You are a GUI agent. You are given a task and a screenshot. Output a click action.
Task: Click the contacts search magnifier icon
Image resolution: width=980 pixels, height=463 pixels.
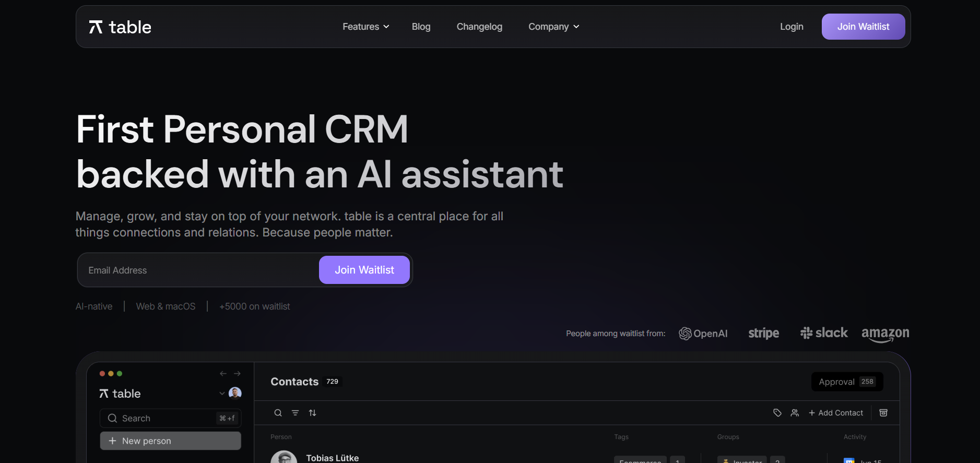[278, 413]
